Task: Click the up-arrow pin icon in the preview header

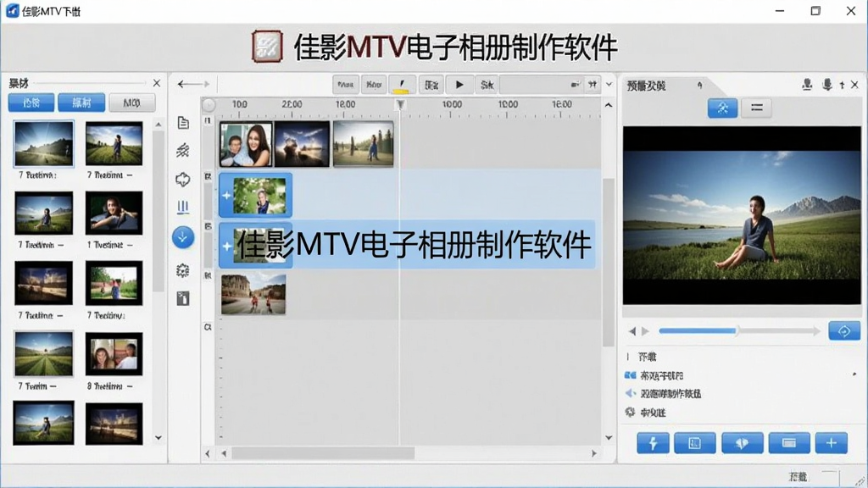Action: (x=842, y=85)
